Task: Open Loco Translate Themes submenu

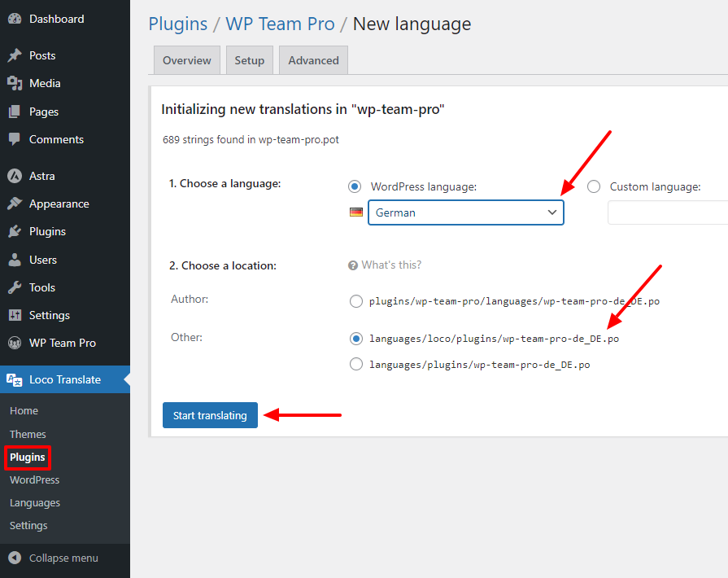Action: [x=28, y=434]
